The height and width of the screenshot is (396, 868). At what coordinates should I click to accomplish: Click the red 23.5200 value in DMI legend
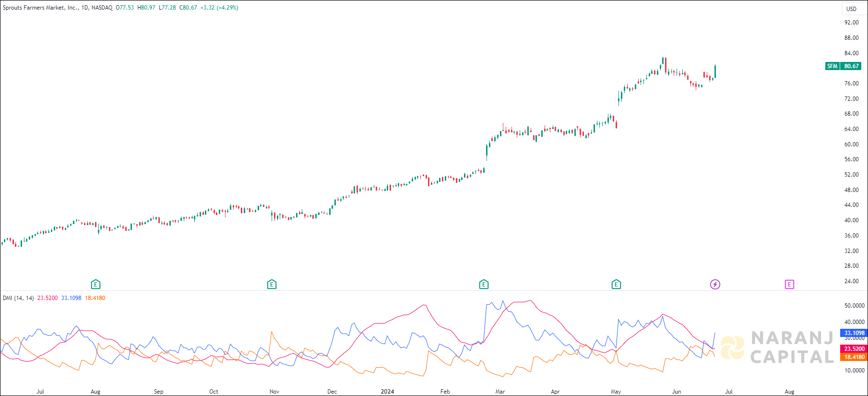48,298
